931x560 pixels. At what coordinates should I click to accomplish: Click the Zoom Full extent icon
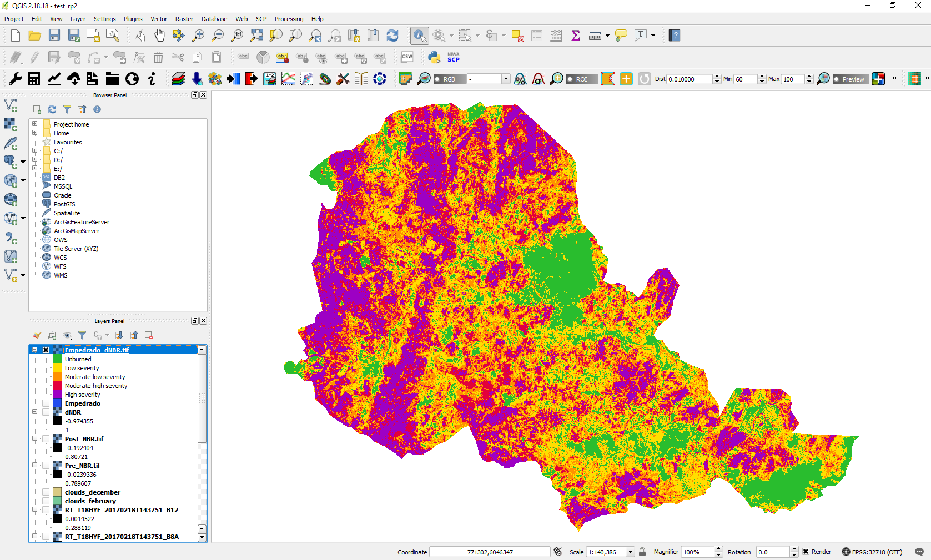(x=256, y=36)
